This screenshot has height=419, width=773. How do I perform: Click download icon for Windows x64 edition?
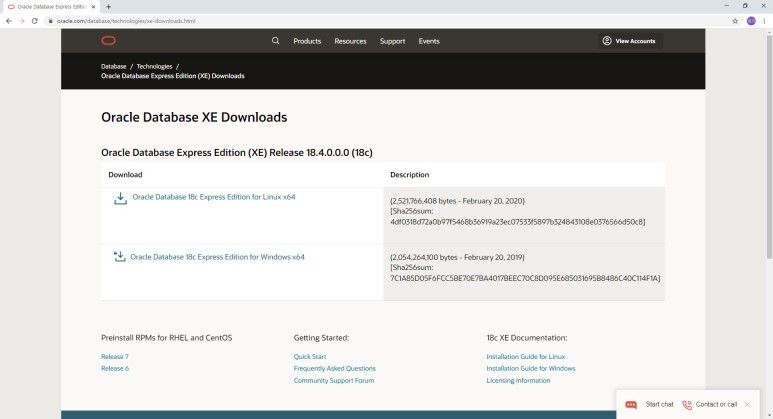pos(119,257)
